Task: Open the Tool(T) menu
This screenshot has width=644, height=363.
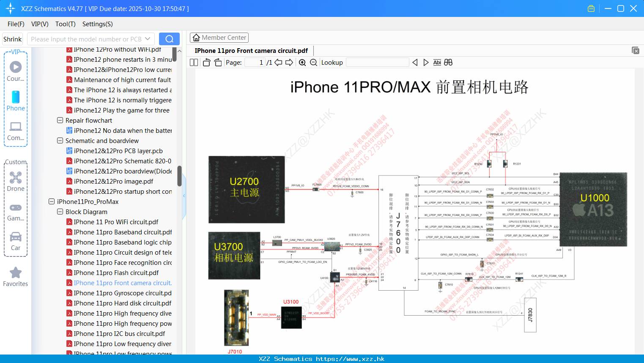Action: click(66, 24)
